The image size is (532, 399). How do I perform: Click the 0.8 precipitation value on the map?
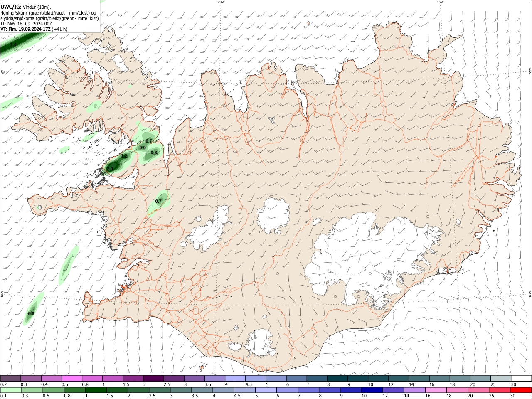(x=154, y=153)
